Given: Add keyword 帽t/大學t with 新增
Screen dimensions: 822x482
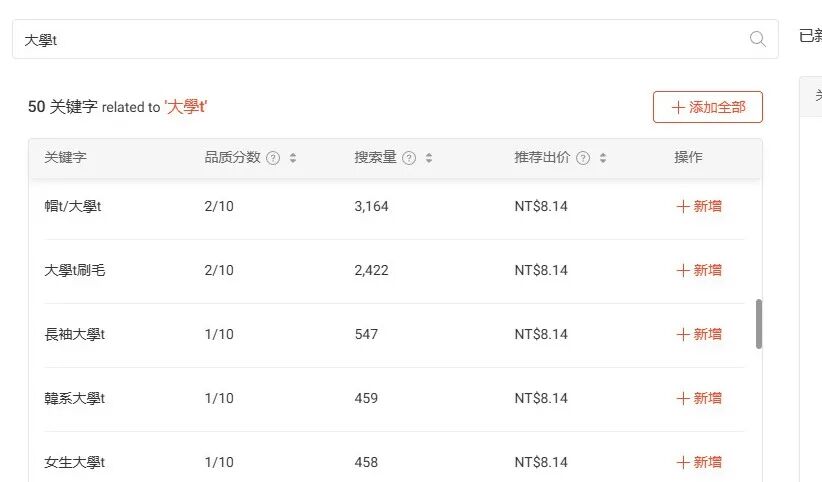Looking at the screenshot, I should coord(699,206).
